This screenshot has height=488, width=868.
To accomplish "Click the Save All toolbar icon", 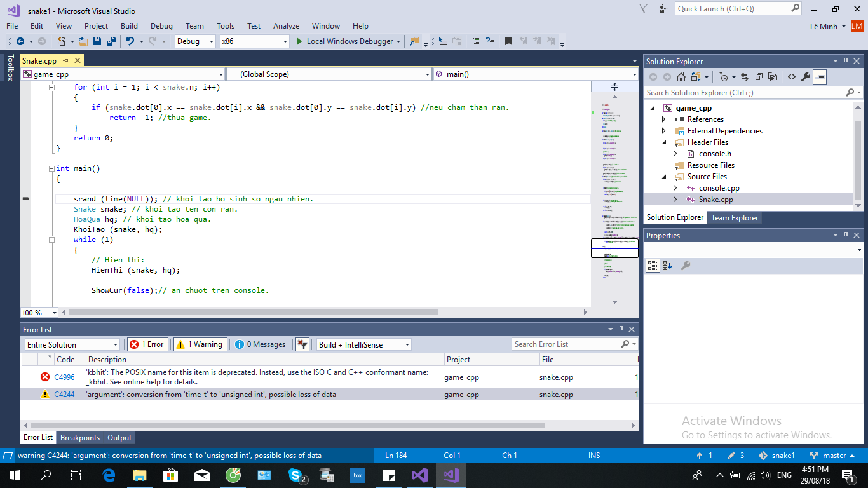I will tap(111, 41).
